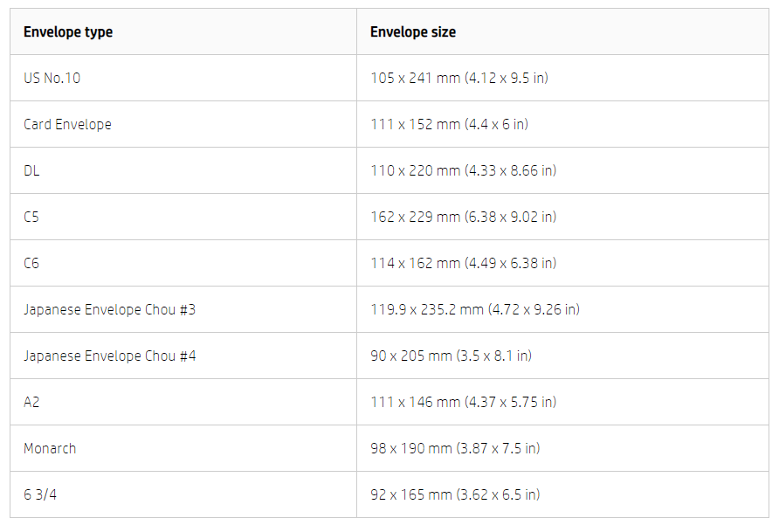Click the 162 x 229 mm size cell

(x=463, y=217)
